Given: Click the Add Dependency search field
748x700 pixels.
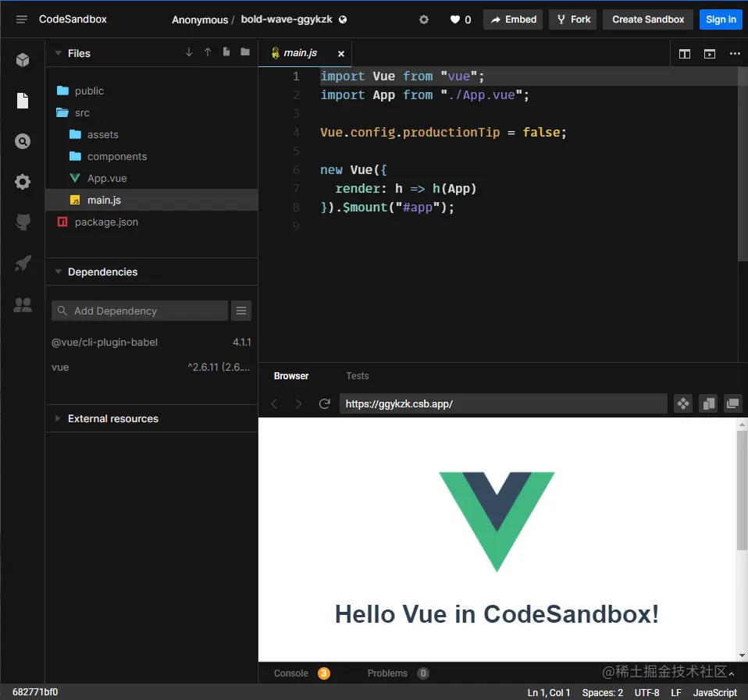Looking at the screenshot, I should pos(139,311).
